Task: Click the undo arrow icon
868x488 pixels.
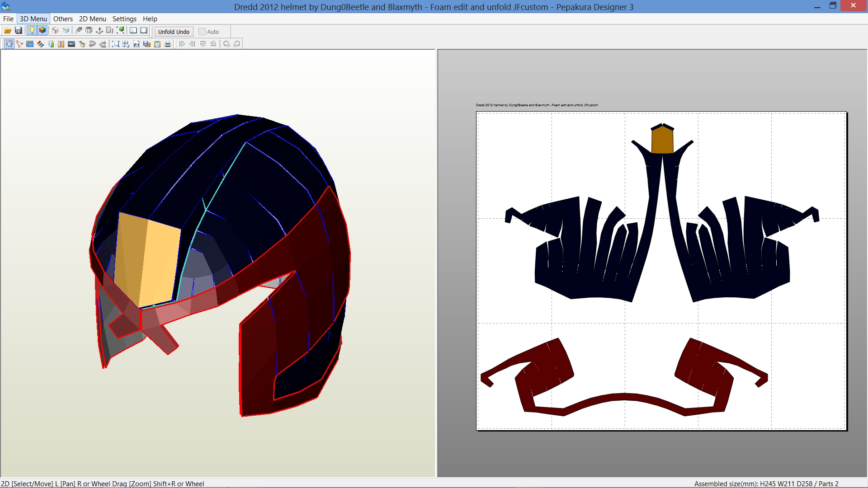Action: pyautogui.click(x=92, y=43)
